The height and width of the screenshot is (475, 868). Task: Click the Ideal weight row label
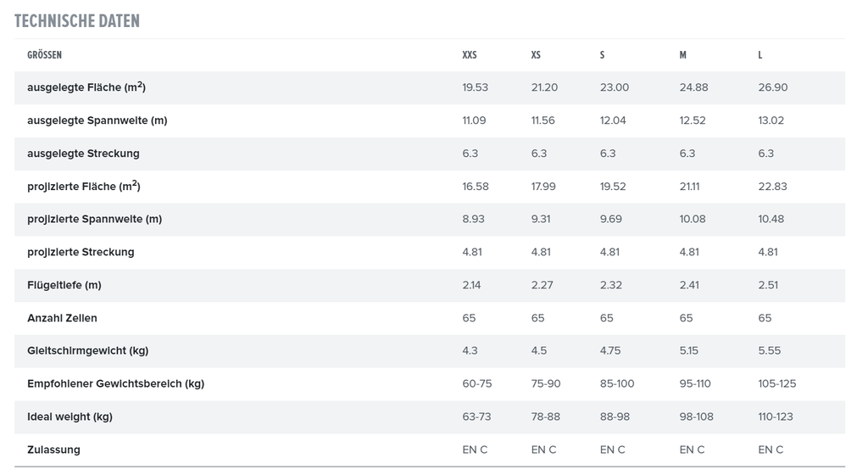(70, 416)
